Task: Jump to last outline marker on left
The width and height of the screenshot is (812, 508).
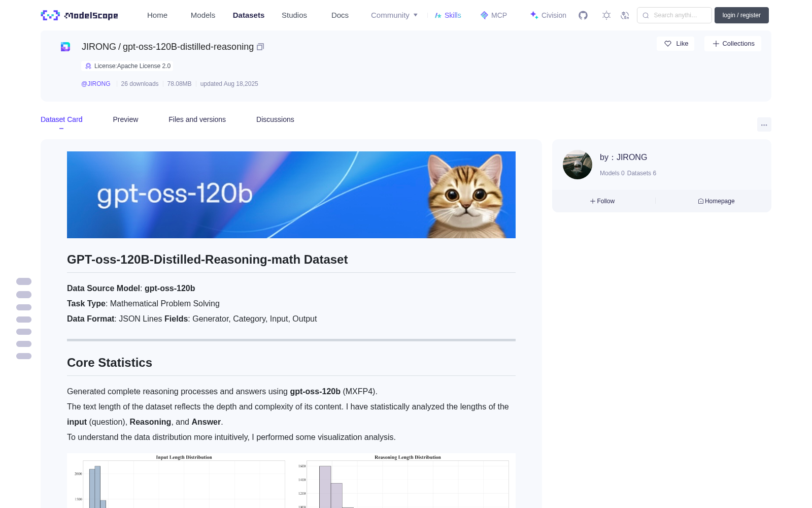Action: coord(24,356)
